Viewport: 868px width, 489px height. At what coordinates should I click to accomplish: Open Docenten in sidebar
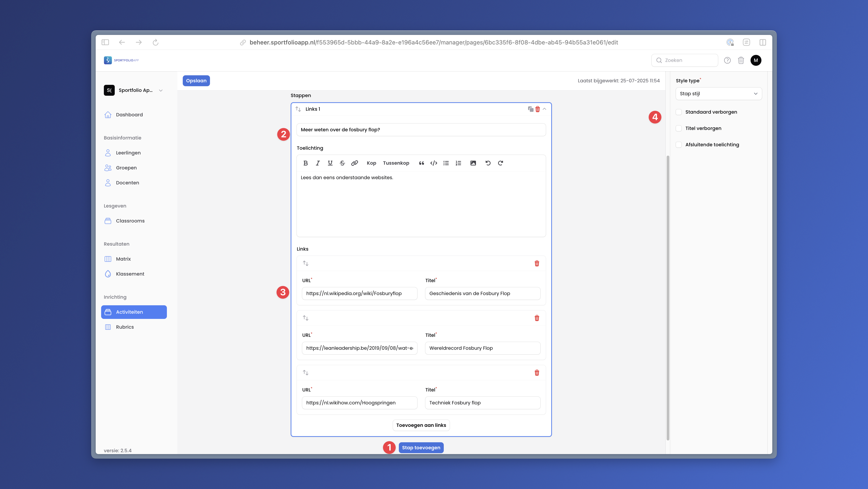pos(134,183)
